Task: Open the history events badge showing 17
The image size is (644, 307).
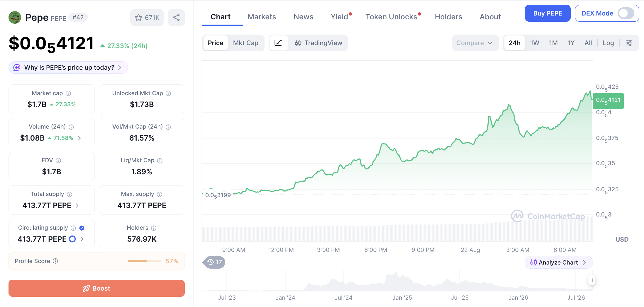Action: (x=214, y=262)
